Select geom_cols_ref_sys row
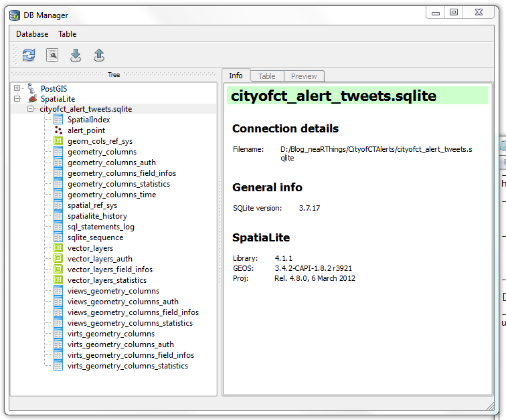 [100, 141]
